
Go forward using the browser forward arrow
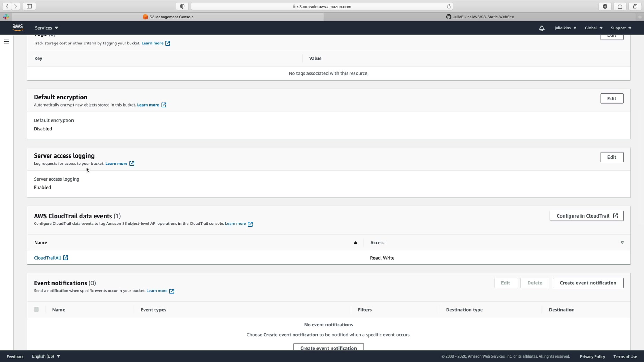16,6
